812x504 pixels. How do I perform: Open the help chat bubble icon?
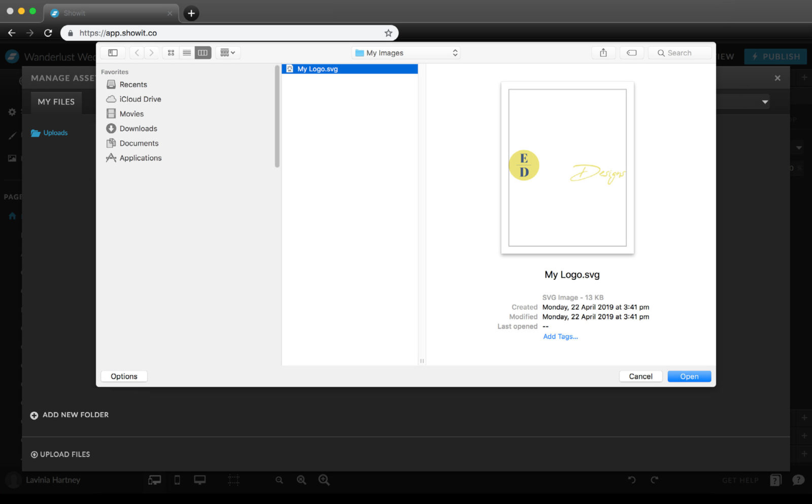(x=798, y=480)
